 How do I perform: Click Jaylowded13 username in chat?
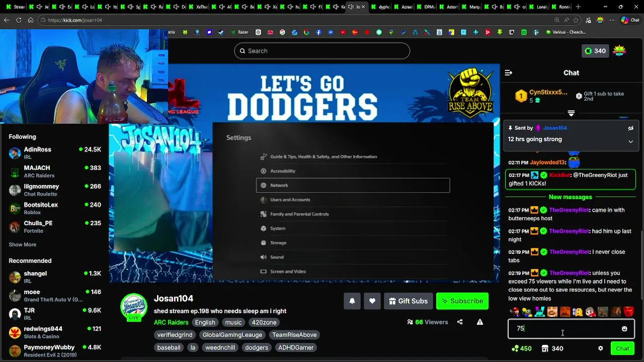coord(548,162)
